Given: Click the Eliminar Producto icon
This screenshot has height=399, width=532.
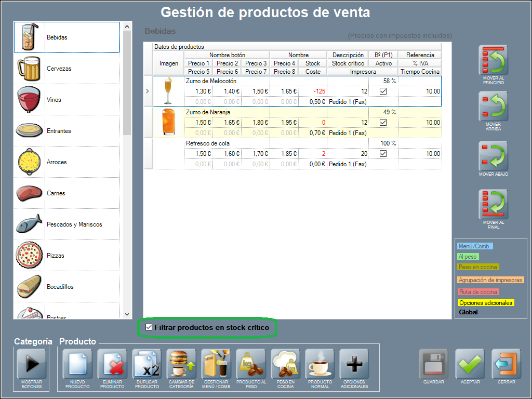Looking at the screenshot, I should tap(112, 364).
